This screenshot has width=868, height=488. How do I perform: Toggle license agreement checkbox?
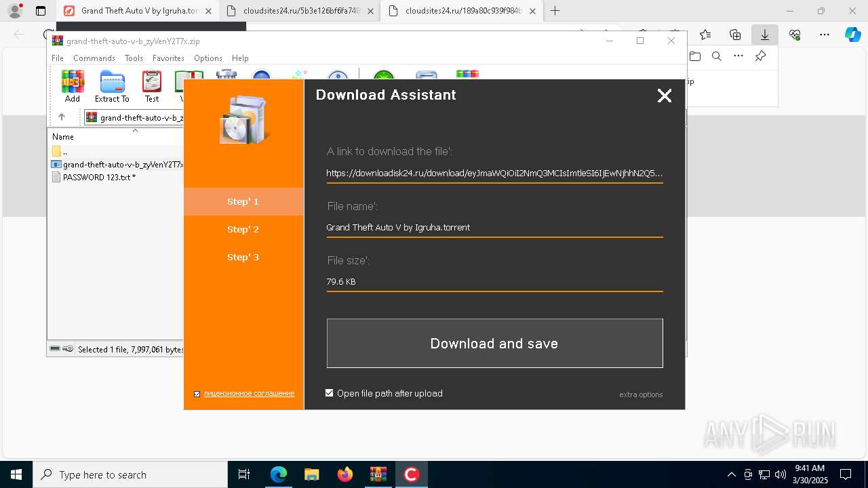coord(197,394)
